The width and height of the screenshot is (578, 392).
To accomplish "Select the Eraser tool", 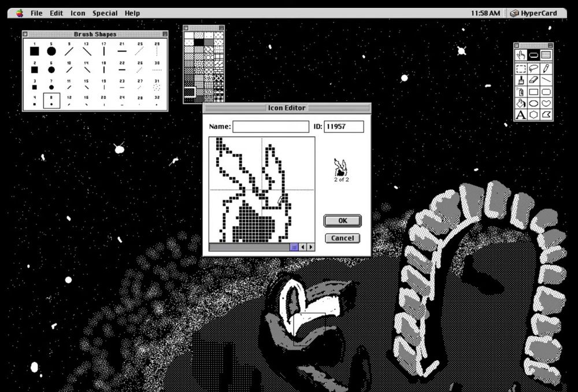I will [x=533, y=80].
